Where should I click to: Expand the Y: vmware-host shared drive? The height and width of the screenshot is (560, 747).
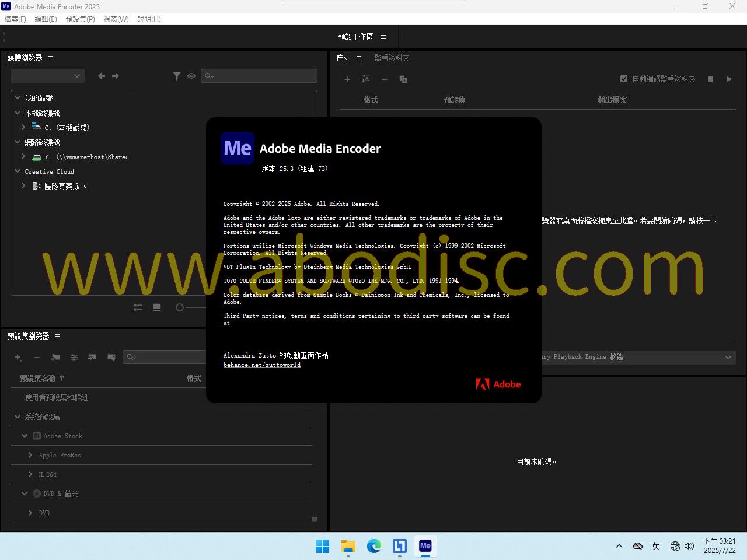pos(23,156)
